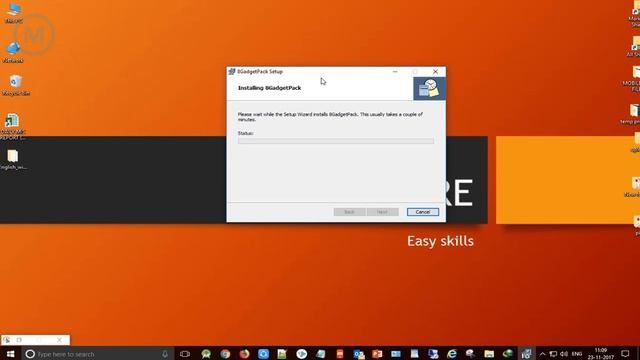Click the greyed-out Next button in Setup

tap(382, 212)
